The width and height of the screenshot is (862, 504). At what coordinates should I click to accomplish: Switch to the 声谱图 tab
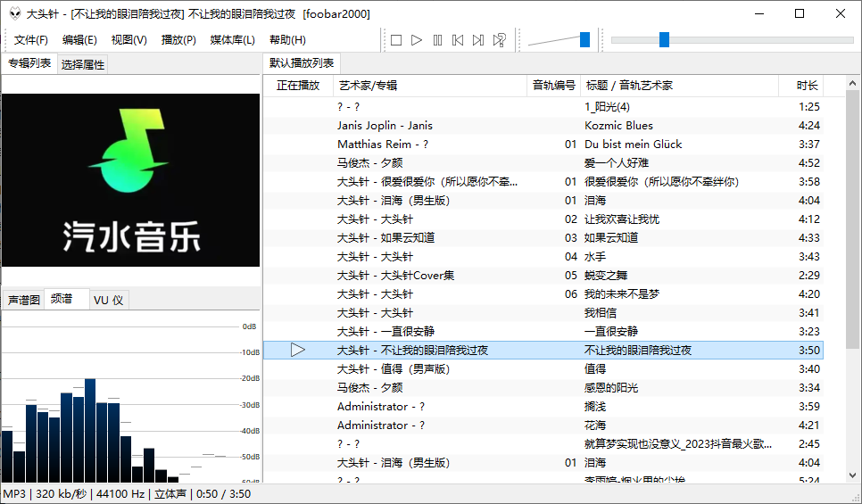coord(24,300)
